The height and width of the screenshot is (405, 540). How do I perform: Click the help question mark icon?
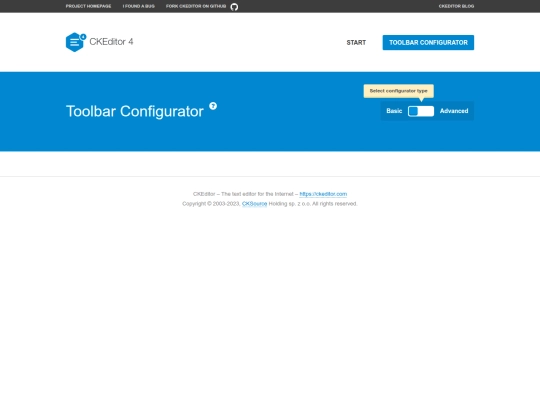click(213, 106)
